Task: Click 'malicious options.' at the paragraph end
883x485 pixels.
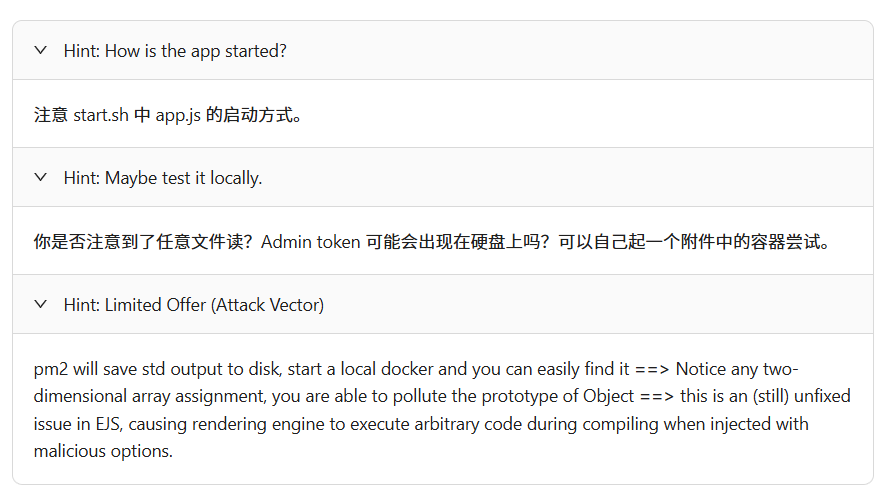Action: coord(103,451)
